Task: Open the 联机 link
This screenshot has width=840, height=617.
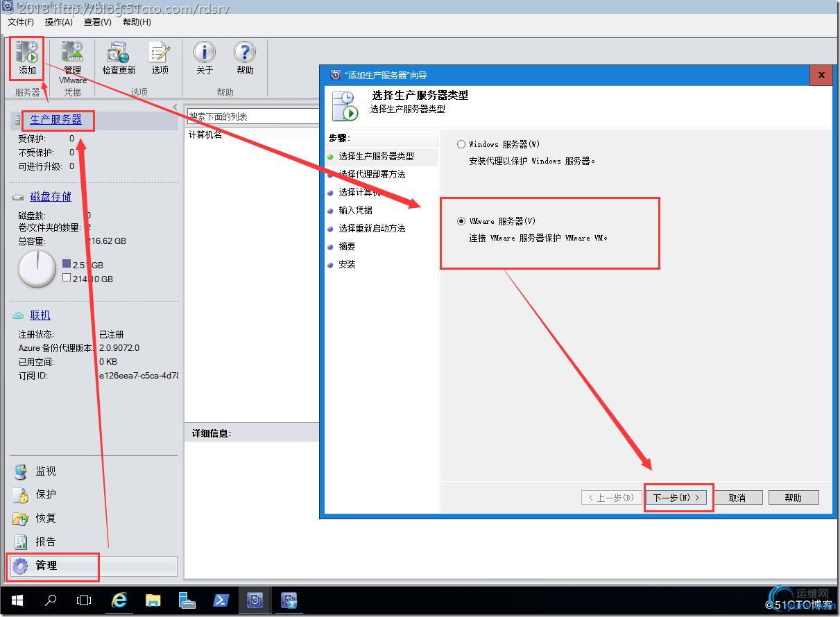Action: click(x=40, y=315)
